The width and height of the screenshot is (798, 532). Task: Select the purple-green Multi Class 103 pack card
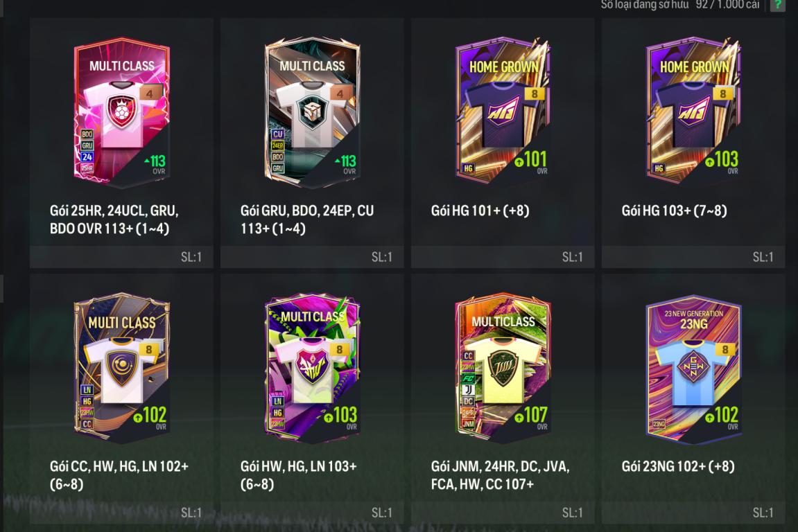tap(312, 366)
